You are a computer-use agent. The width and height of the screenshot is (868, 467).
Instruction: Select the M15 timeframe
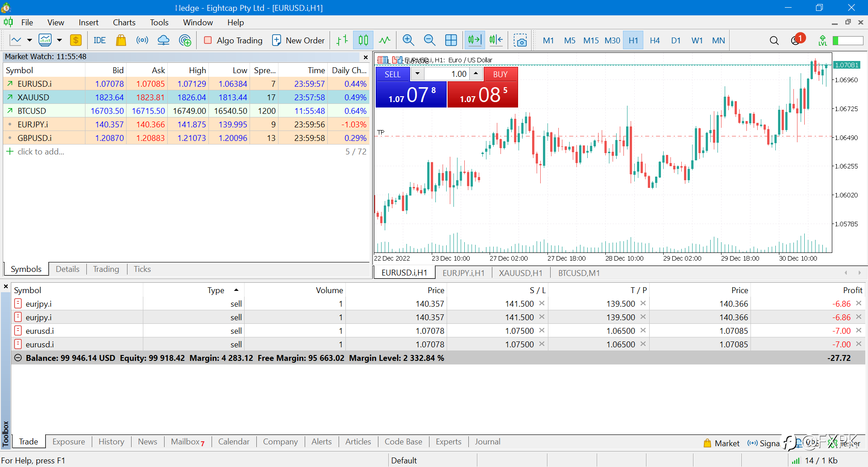pyautogui.click(x=591, y=40)
